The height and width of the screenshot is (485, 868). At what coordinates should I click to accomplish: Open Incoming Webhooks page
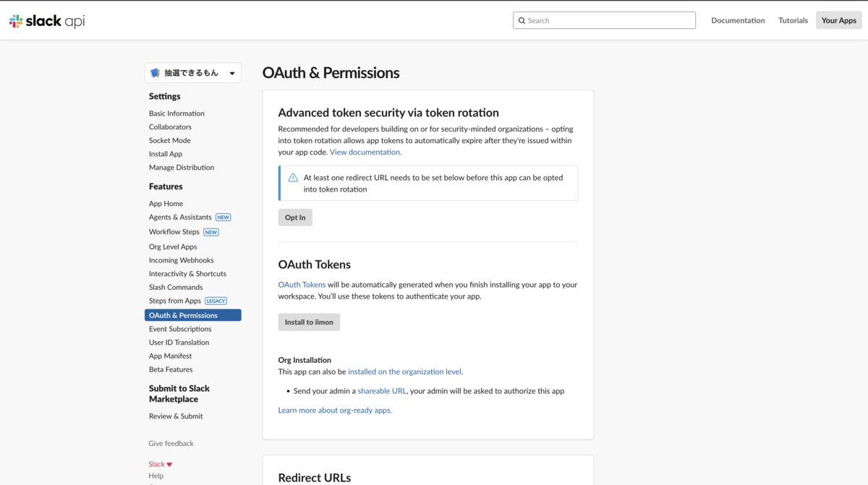click(x=181, y=260)
